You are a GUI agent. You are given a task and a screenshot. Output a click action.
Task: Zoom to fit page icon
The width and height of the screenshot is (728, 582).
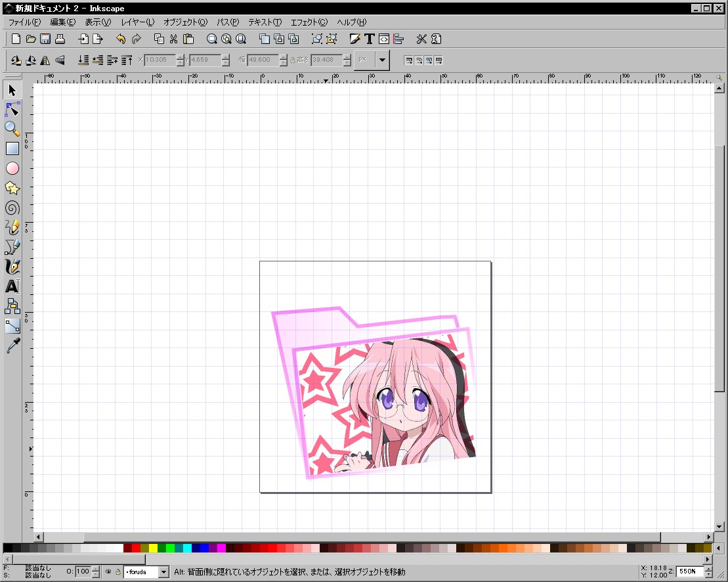[240, 39]
